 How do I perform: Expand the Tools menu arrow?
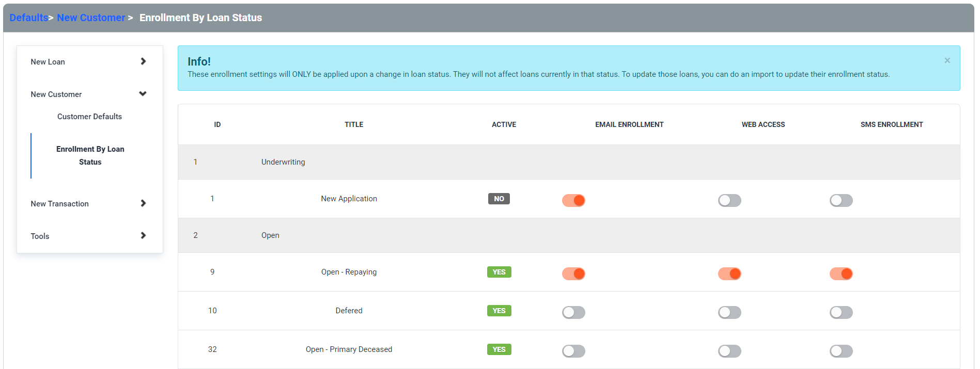[143, 235]
